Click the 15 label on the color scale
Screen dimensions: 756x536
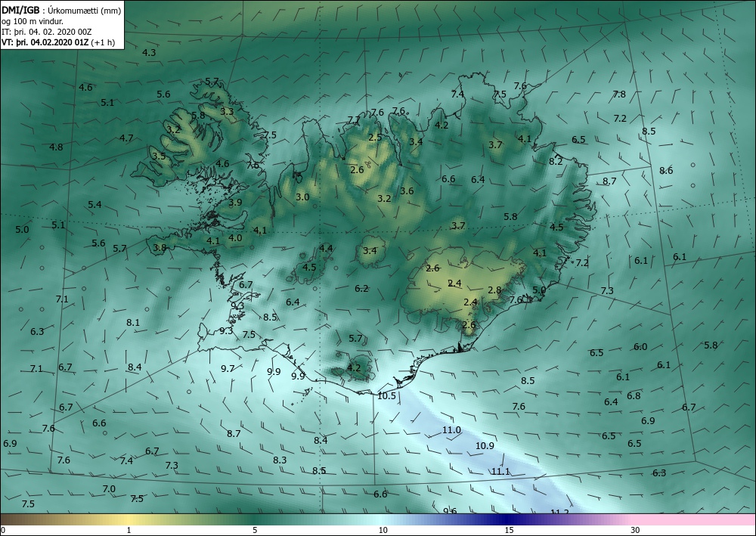coord(509,530)
